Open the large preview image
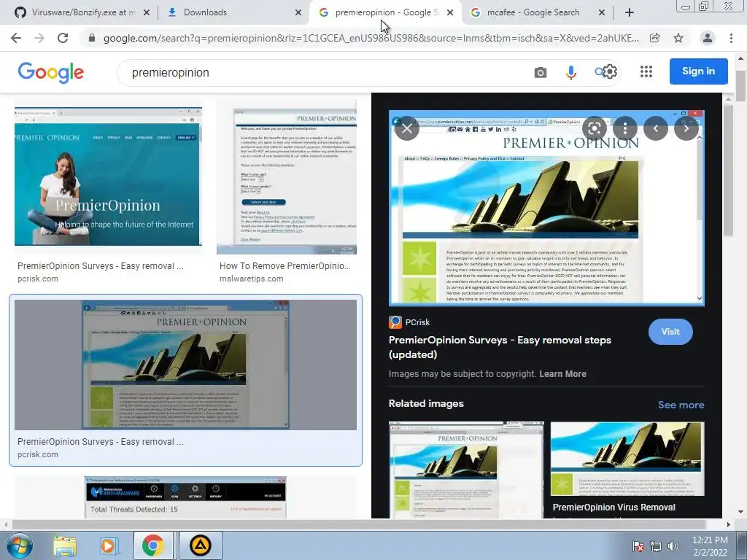The width and height of the screenshot is (747, 560). tap(546, 208)
